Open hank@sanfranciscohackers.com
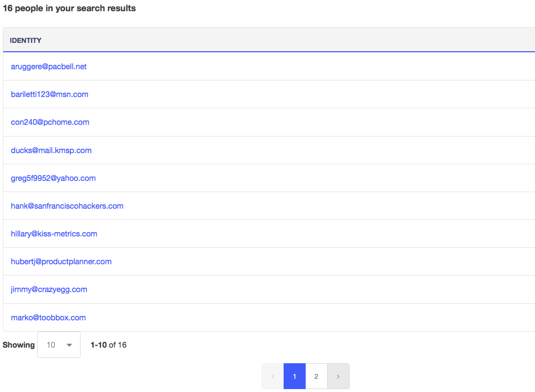This screenshot has width=535, height=392. point(67,206)
